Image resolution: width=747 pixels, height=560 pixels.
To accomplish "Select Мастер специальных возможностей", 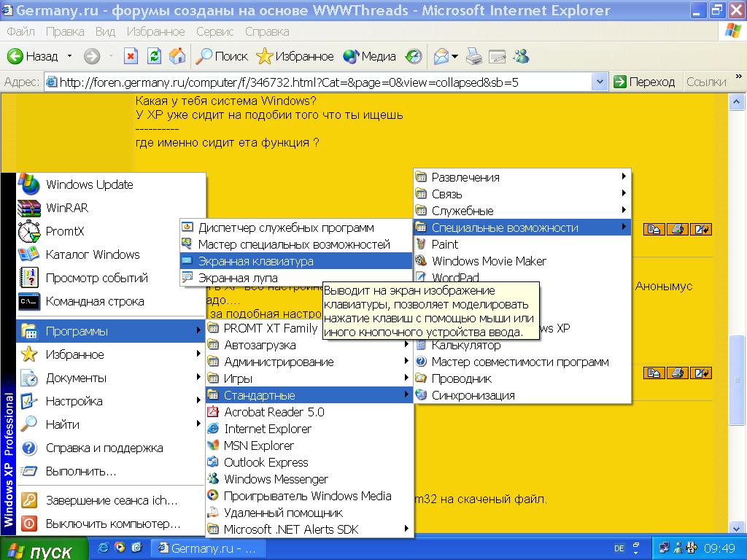I will click(296, 244).
